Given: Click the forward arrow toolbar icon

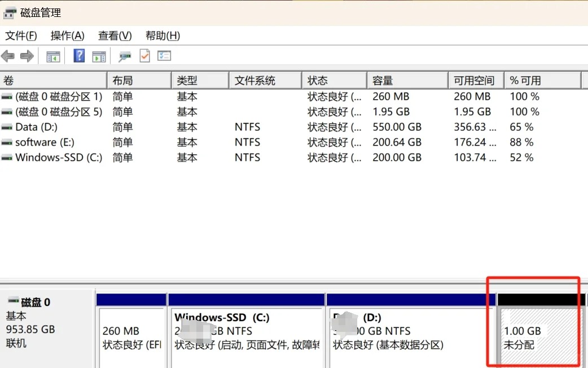Looking at the screenshot, I should pyautogui.click(x=27, y=56).
